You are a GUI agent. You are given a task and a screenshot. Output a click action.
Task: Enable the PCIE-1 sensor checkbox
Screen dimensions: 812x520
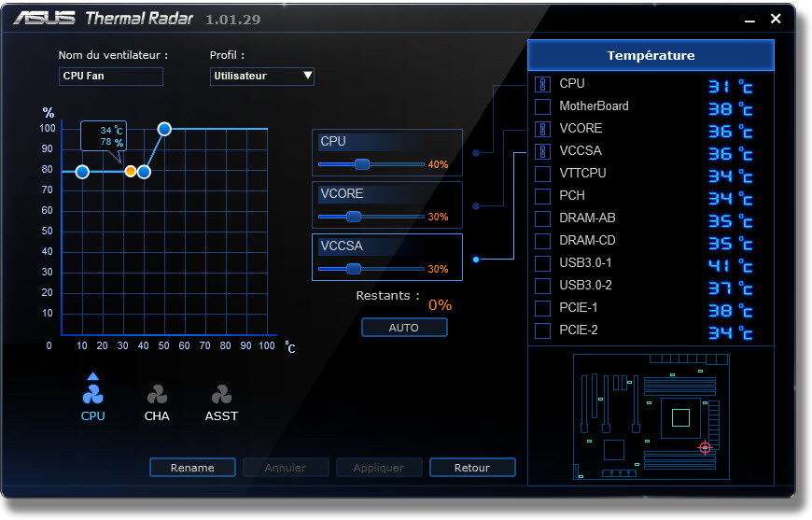coord(542,308)
